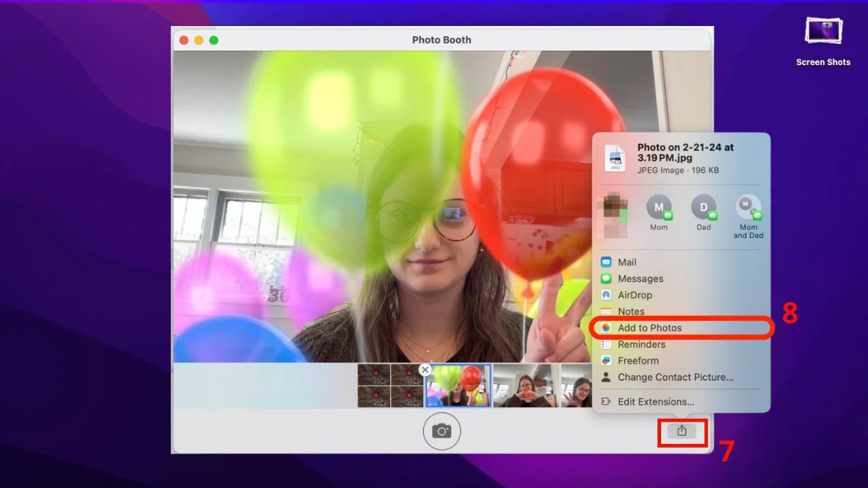Select the four-up grid photo thumbnail
The image size is (868, 488).
click(x=391, y=385)
